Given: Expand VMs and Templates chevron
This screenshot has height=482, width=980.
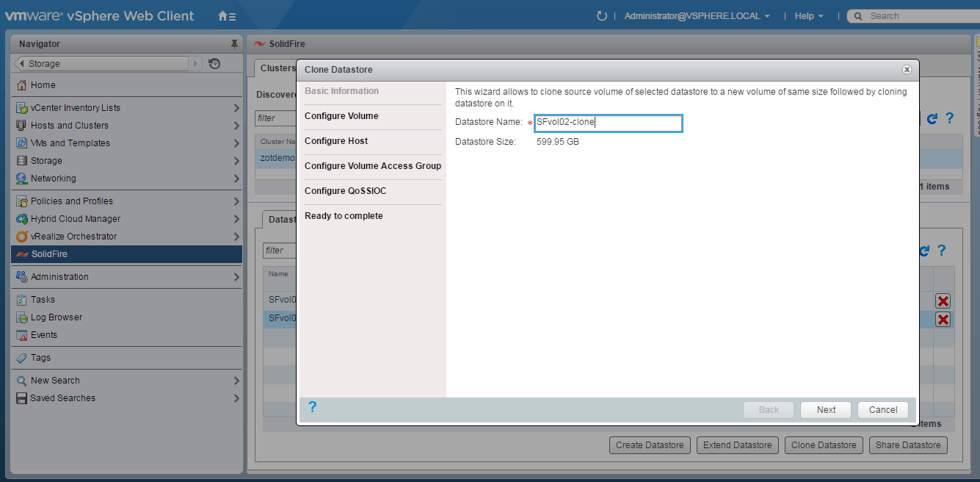Looking at the screenshot, I should pos(236,143).
